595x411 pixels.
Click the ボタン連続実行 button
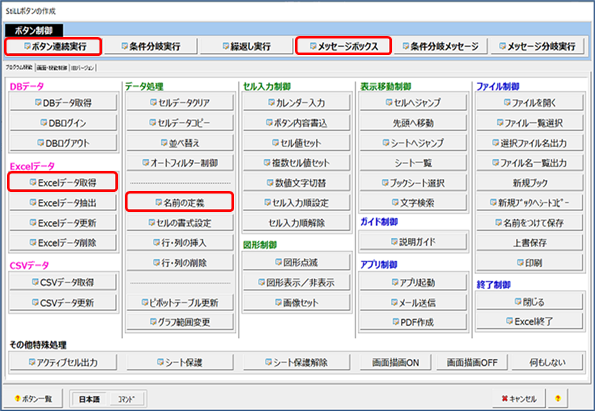pyautogui.click(x=53, y=47)
